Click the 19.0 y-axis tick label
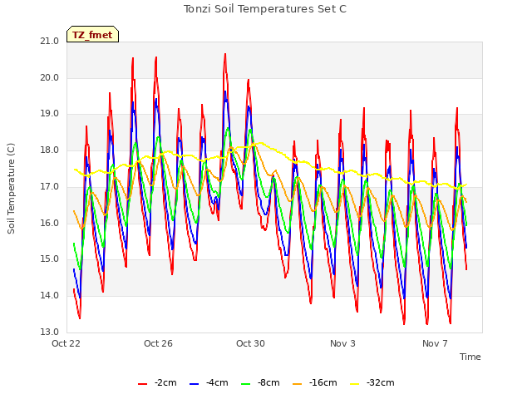532x399 pixels. pos(50,114)
